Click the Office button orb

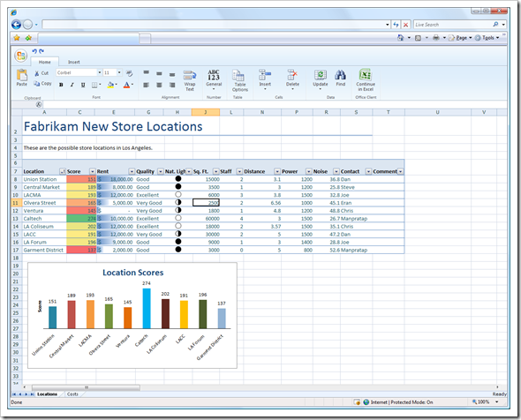pyautogui.click(x=21, y=56)
